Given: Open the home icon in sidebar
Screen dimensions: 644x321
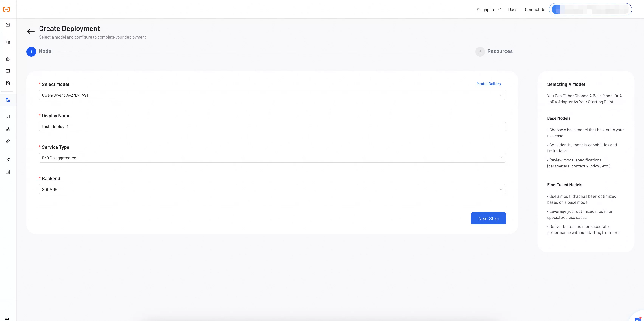Looking at the screenshot, I should click(x=8, y=25).
